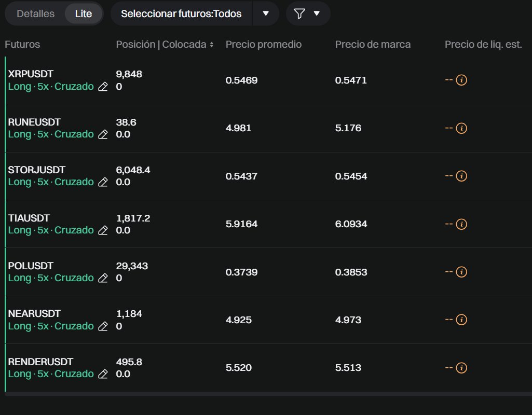532x415 pixels.
Task: Click average price 0.3739
Action: pyautogui.click(x=241, y=272)
